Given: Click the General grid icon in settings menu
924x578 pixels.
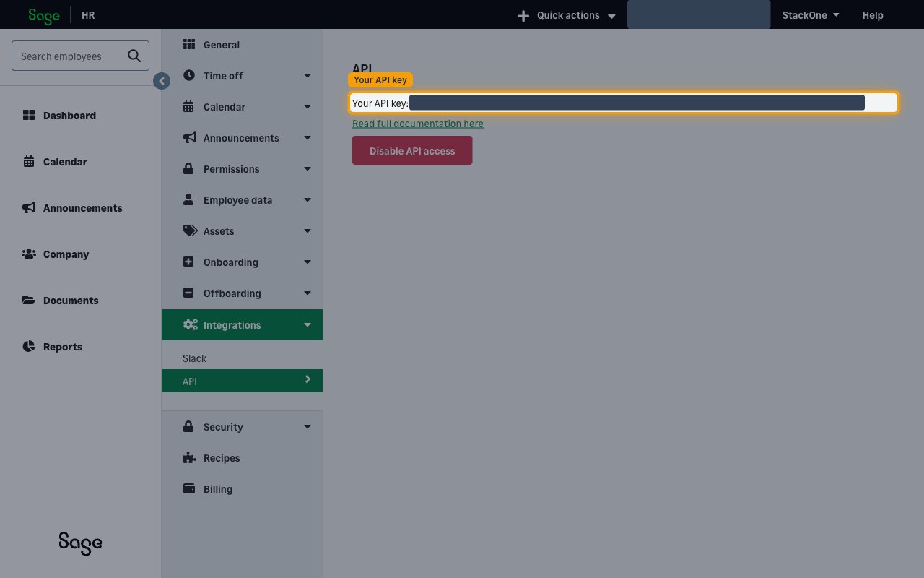Looking at the screenshot, I should pos(189,45).
